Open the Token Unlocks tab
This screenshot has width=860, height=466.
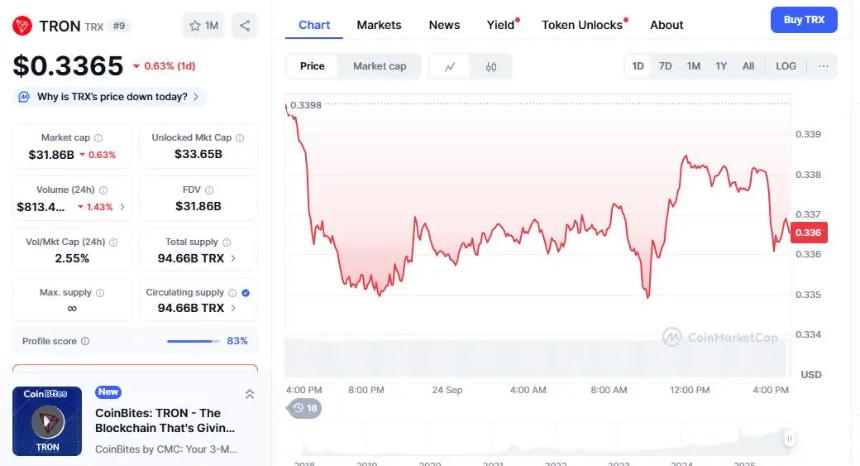582,25
